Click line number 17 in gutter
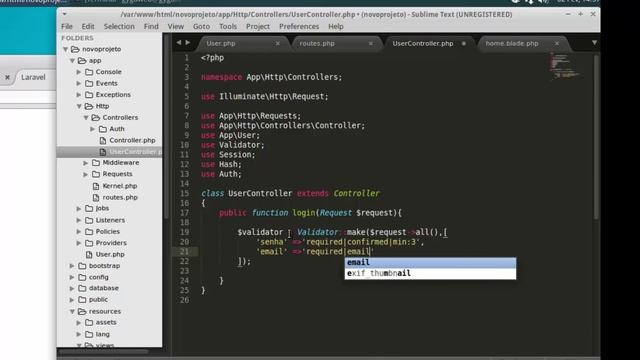 click(x=184, y=213)
